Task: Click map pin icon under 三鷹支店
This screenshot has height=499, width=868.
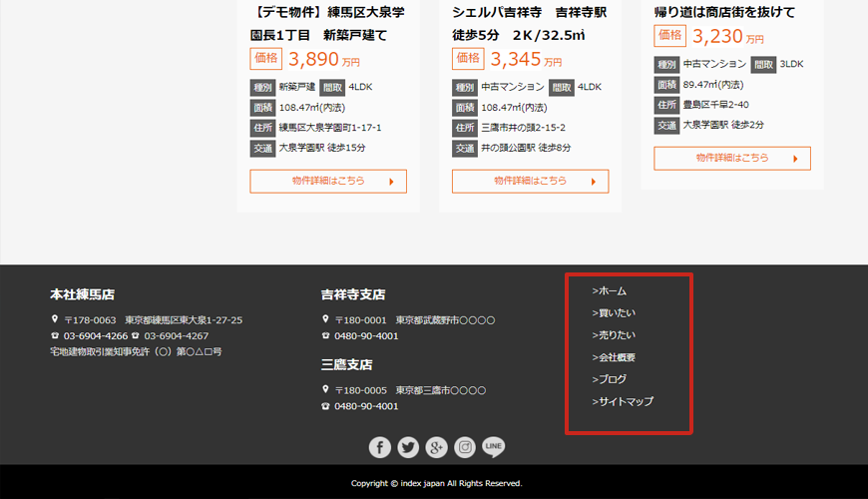Action: 325,390
